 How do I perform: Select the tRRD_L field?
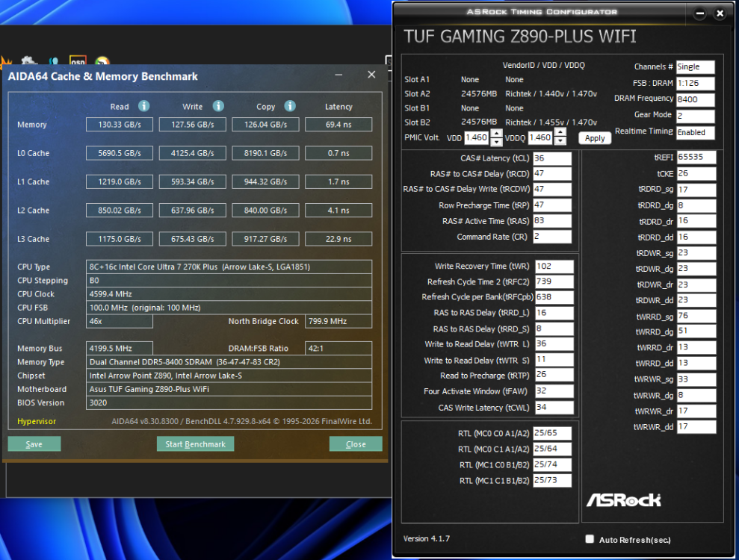pos(554,313)
